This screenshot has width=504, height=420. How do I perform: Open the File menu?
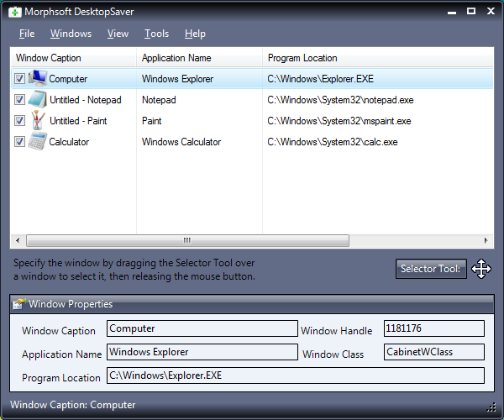[x=27, y=34]
